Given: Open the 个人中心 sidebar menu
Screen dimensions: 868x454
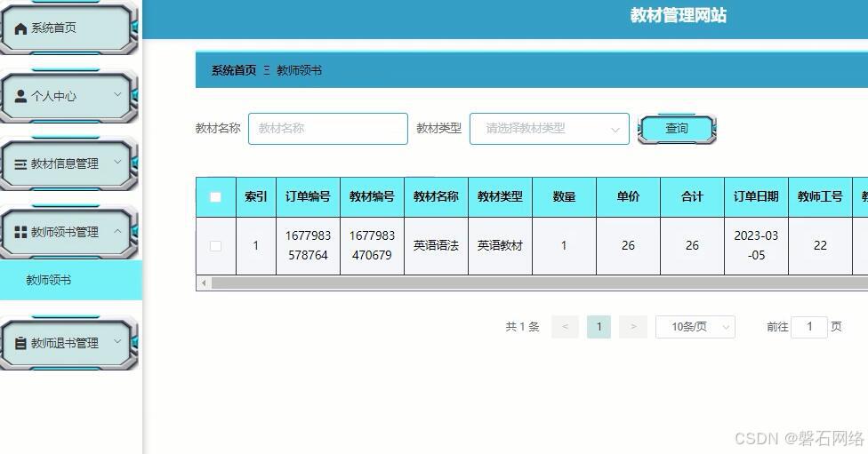Looking at the screenshot, I should coord(68,96).
